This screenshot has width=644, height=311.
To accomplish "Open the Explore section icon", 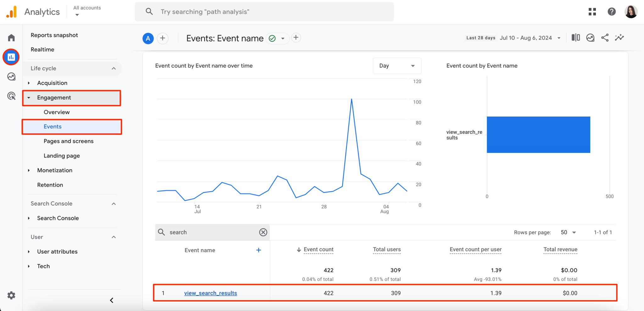I will click(11, 76).
